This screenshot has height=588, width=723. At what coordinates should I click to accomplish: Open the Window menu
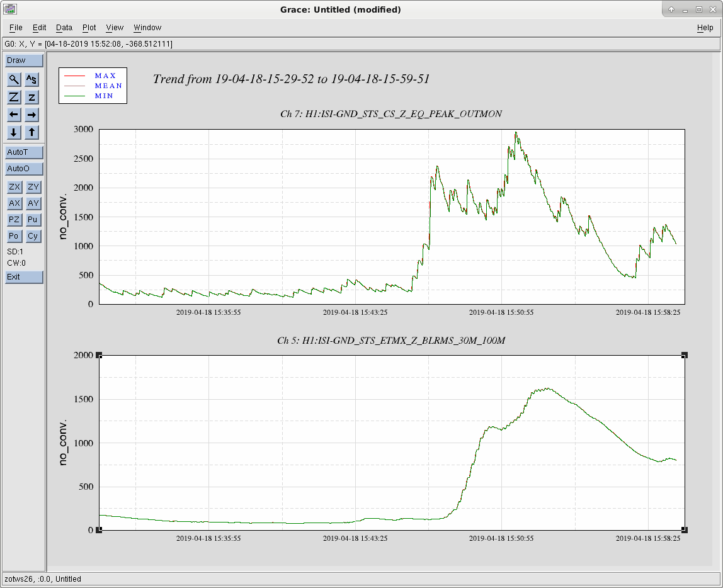147,28
